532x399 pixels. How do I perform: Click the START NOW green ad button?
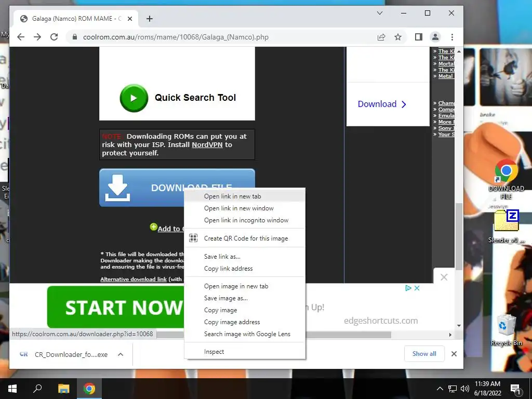click(116, 307)
